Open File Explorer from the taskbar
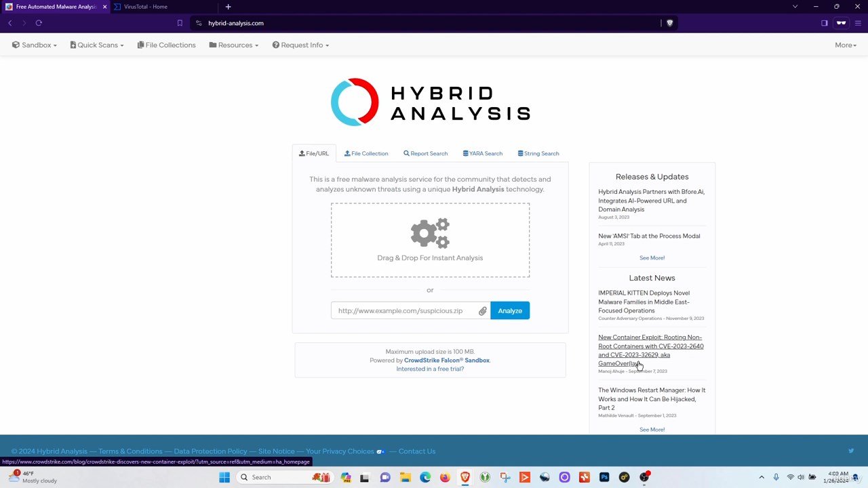The image size is (868, 488). pyautogui.click(x=405, y=477)
